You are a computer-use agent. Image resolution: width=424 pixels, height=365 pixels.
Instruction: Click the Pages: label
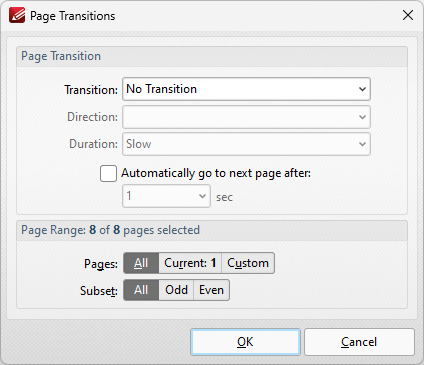coord(101,264)
